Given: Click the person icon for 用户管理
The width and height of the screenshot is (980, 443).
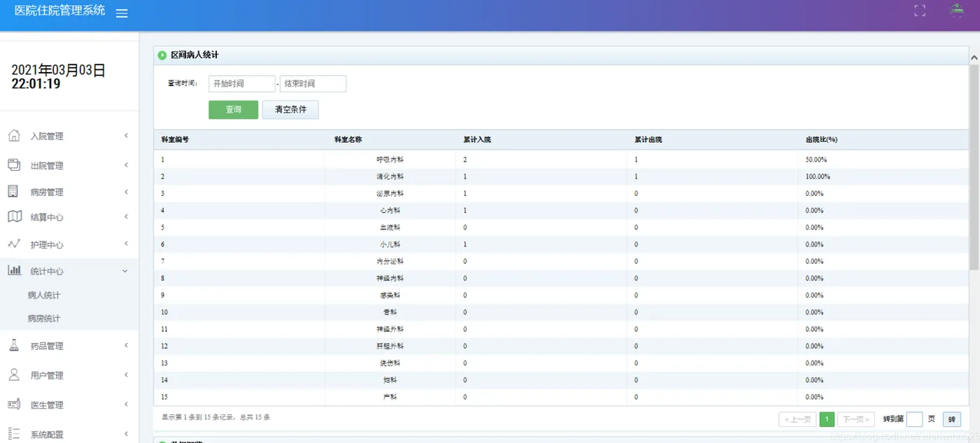Looking at the screenshot, I should [14, 374].
